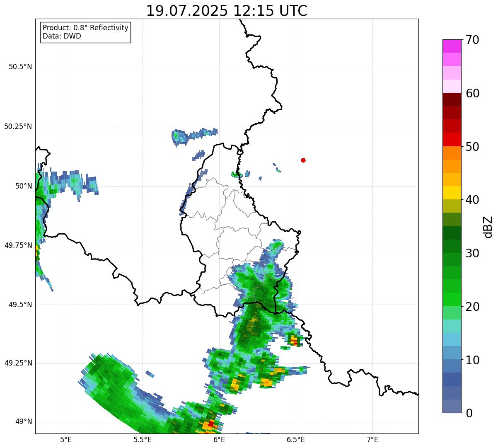Image resolution: width=498 pixels, height=448 pixels.
Task: Click the 49°N latitude label
Action: pyautogui.click(x=23, y=422)
